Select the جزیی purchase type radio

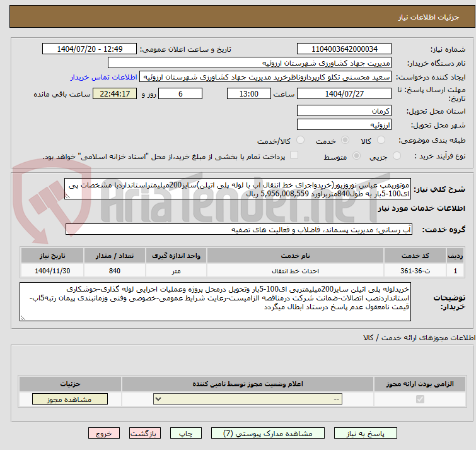tap(397, 156)
